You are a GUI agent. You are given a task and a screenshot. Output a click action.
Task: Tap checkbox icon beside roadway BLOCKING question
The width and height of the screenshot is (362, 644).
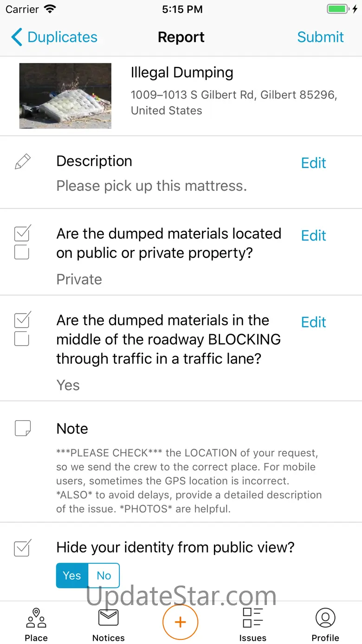pyautogui.click(x=22, y=329)
